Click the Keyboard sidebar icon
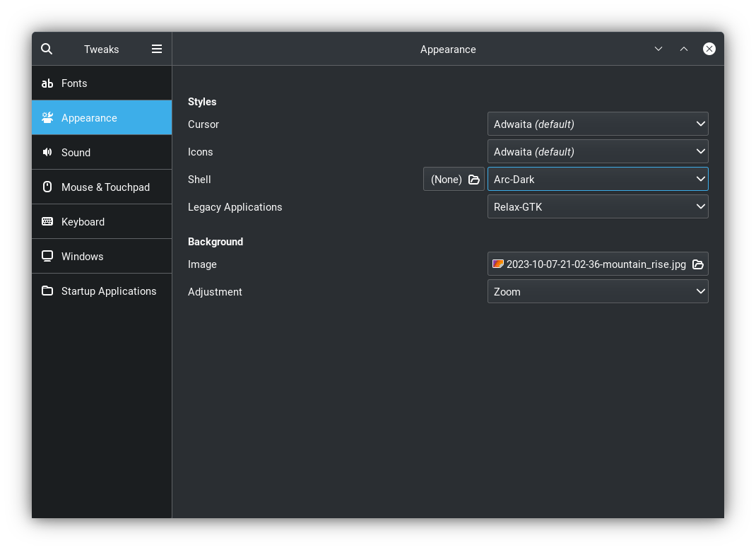The height and width of the screenshot is (550, 756). click(x=47, y=221)
